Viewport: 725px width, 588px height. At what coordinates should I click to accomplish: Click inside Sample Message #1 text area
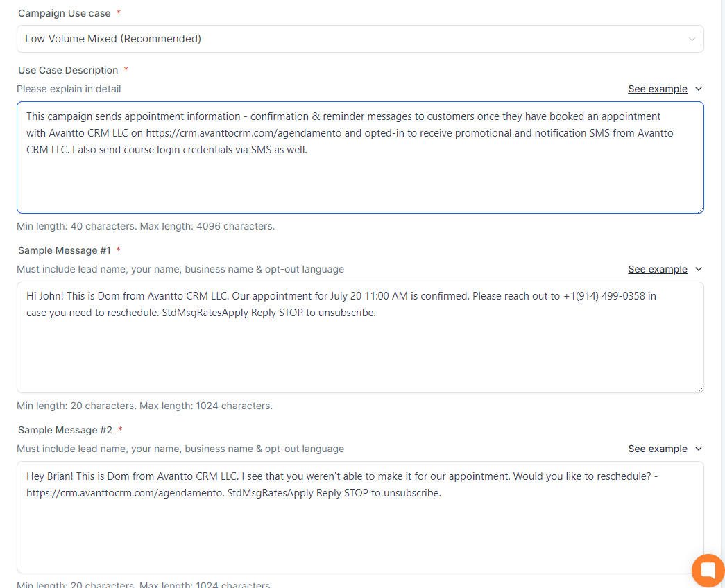359,354
